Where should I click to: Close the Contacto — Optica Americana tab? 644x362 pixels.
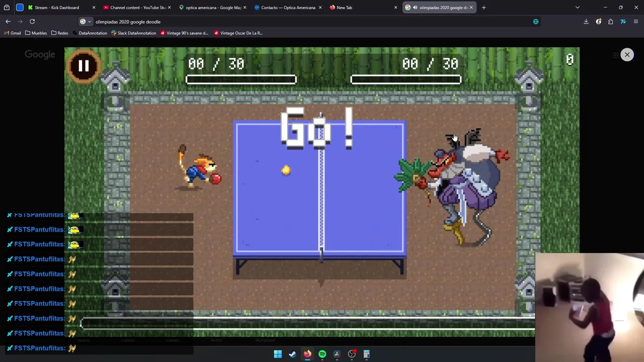click(320, 8)
